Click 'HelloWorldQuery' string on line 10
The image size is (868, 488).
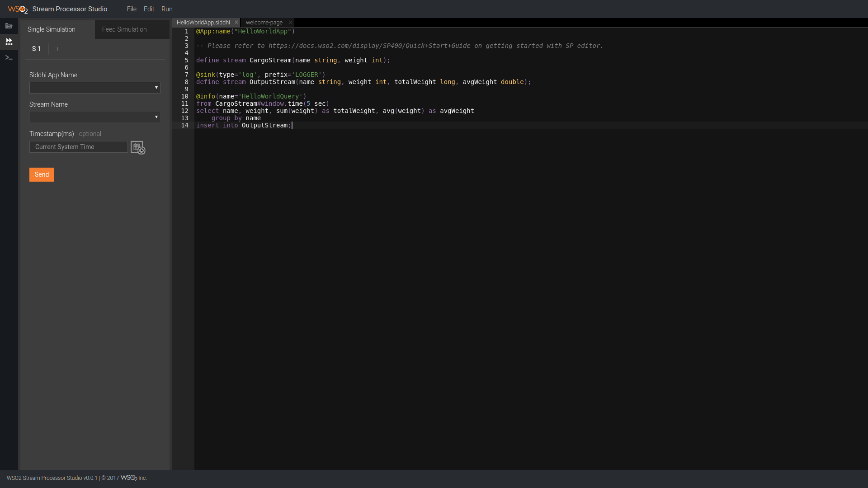(x=270, y=96)
